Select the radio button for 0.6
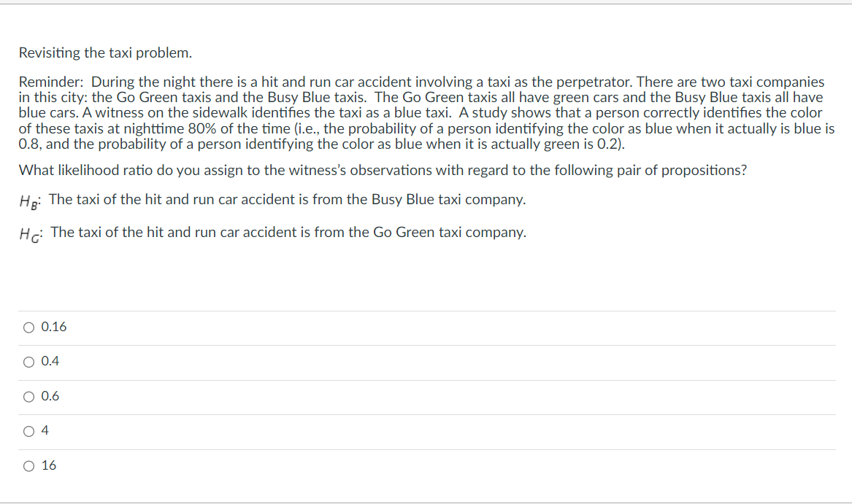Screen dimensions: 852x504 click(x=28, y=396)
